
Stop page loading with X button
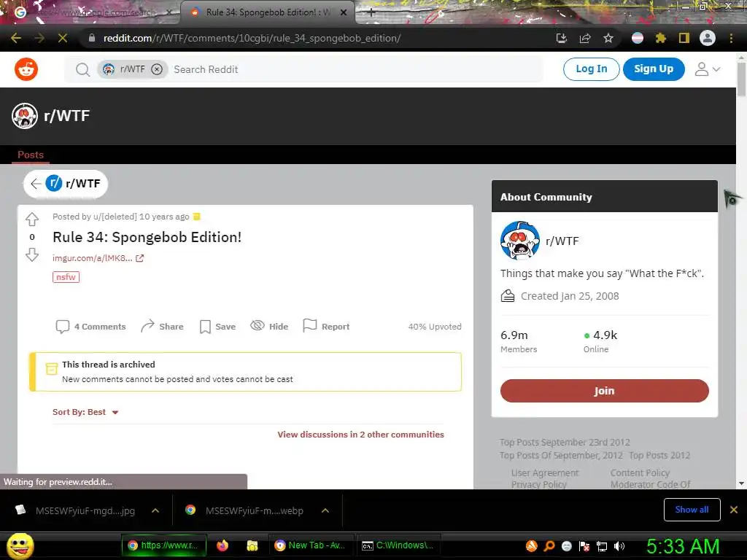[x=63, y=38]
